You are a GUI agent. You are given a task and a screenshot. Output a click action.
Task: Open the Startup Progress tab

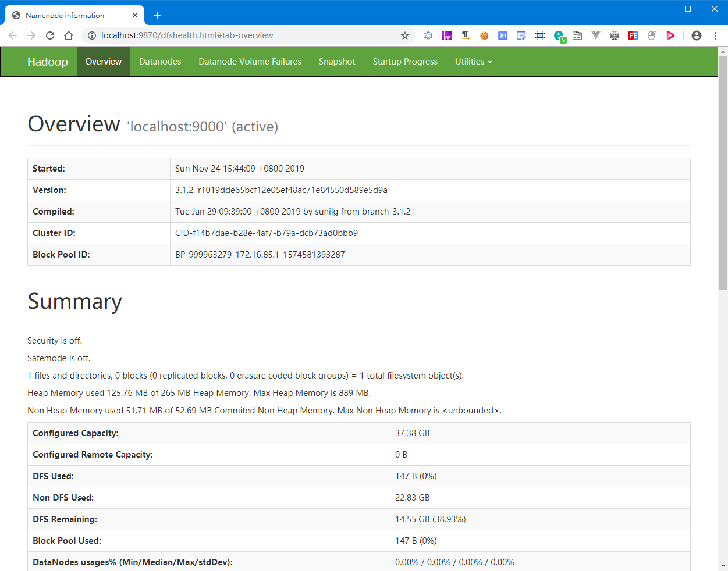pos(405,62)
